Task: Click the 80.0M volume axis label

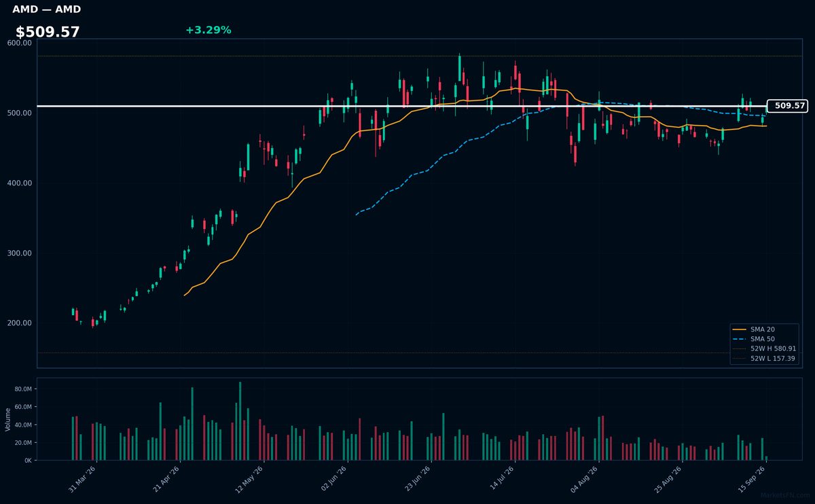Action: [23, 389]
